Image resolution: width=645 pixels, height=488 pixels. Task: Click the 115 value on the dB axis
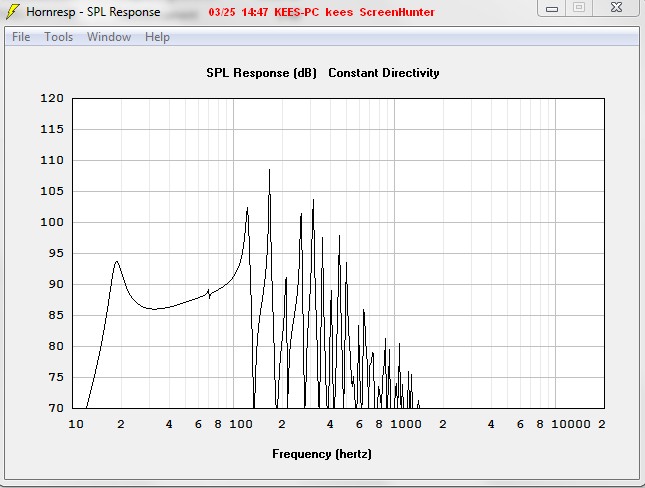[52, 129]
